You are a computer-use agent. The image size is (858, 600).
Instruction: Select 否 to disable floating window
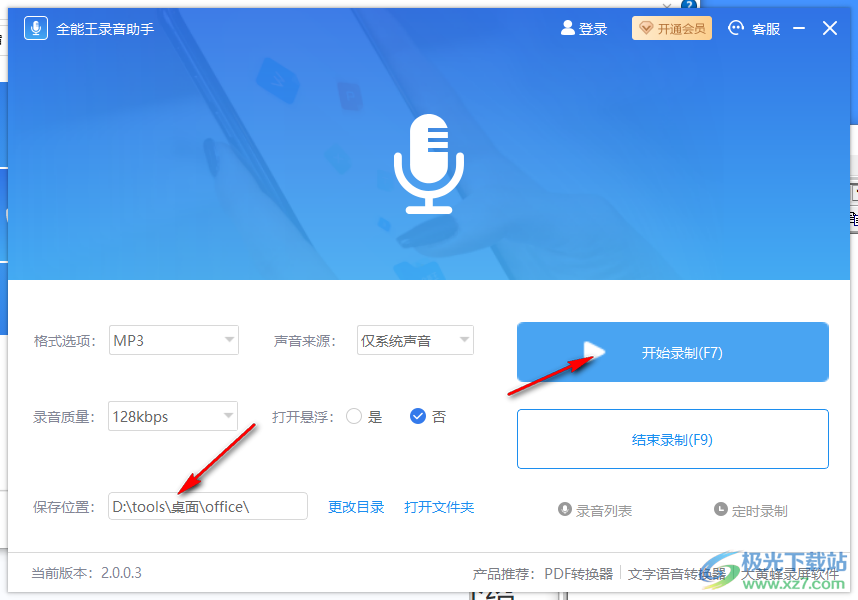pyautogui.click(x=419, y=417)
